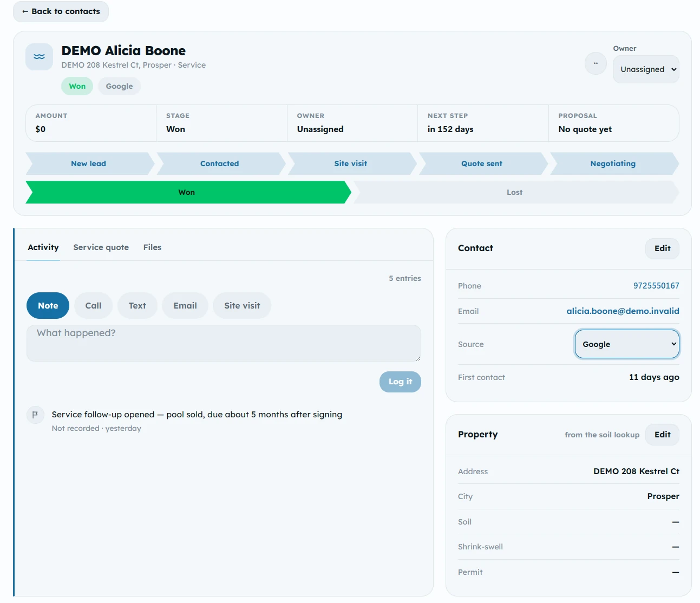700x603 pixels.
Task: Call phone number 9725550167
Action: [x=656, y=286]
